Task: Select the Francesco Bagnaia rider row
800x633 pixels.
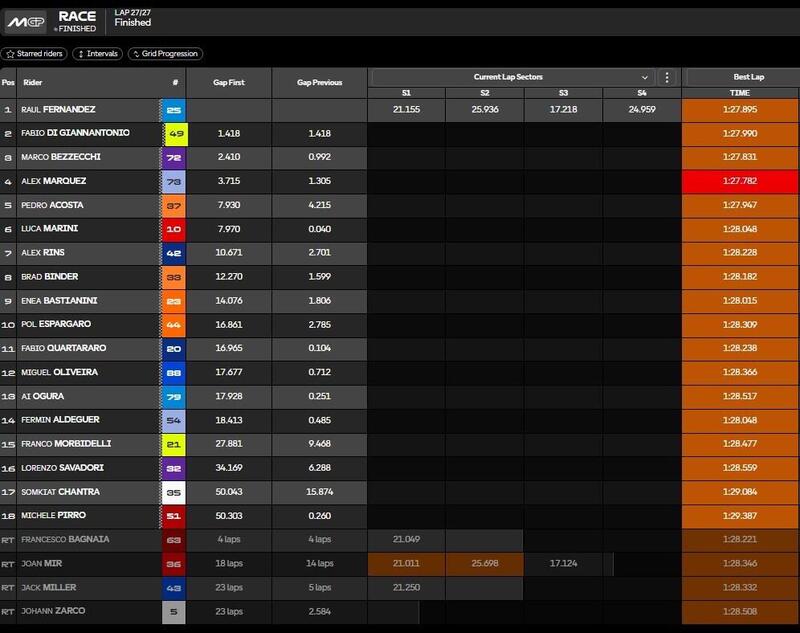Action: tap(63, 539)
